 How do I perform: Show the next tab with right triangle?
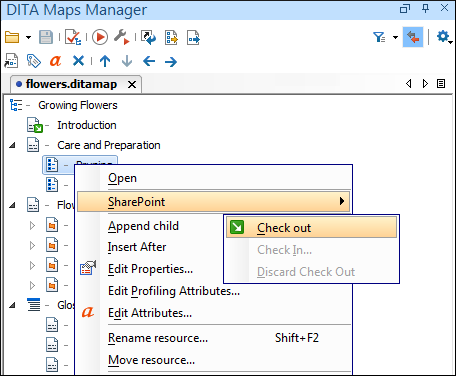pyautogui.click(x=425, y=83)
